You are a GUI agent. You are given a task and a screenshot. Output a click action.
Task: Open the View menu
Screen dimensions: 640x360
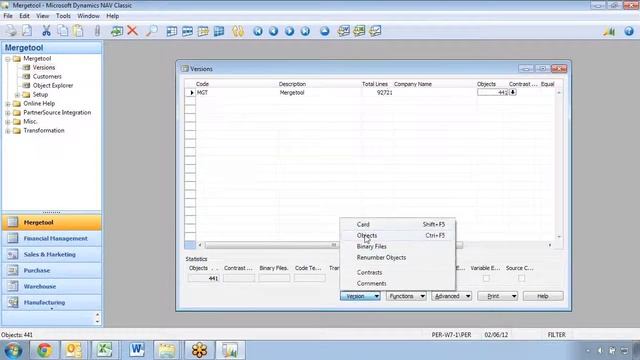coord(42,16)
